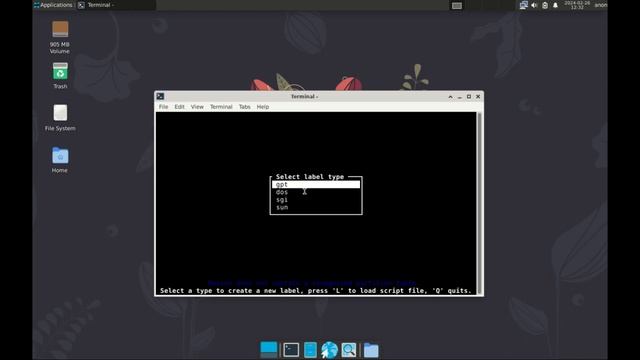The height and width of the screenshot is (360, 640).
Task: Click the date and time clock
Action: point(577,5)
